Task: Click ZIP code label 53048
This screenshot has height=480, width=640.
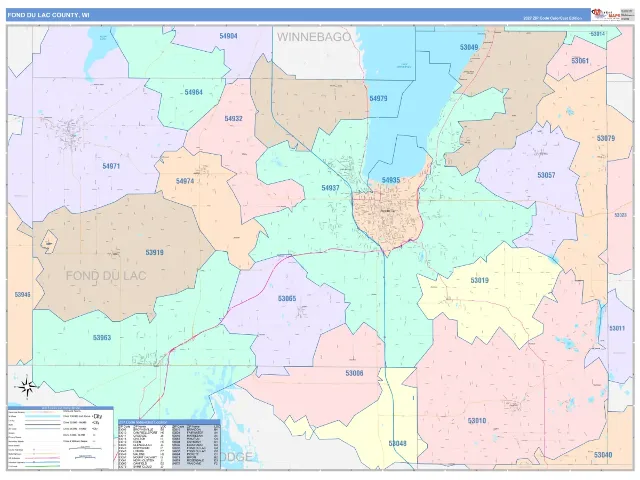Action: (x=397, y=443)
